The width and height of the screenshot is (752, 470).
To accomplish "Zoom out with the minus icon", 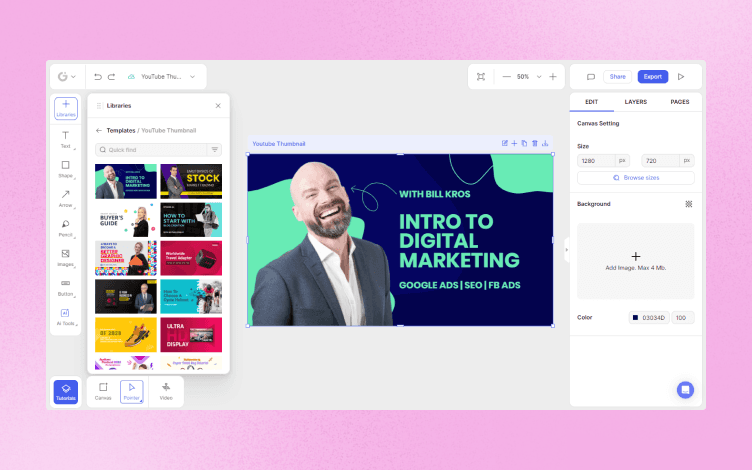I will click(506, 77).
